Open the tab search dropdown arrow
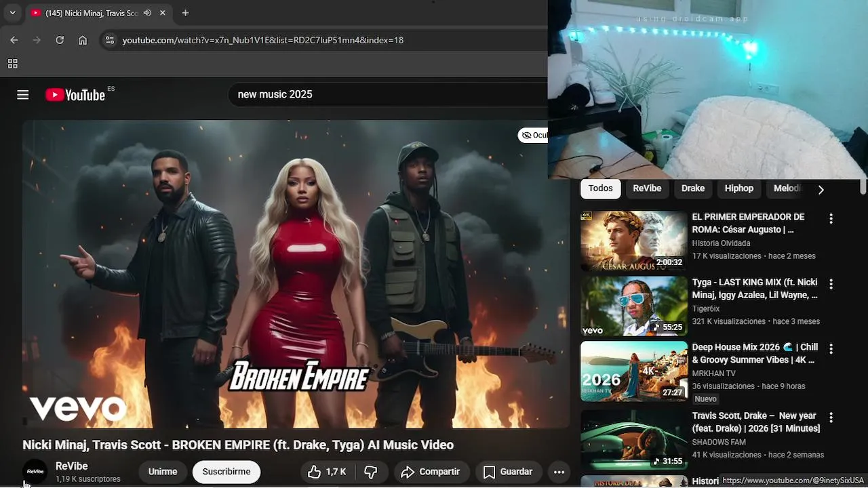Viewport: 868px width, 488px height. [12, 13]
